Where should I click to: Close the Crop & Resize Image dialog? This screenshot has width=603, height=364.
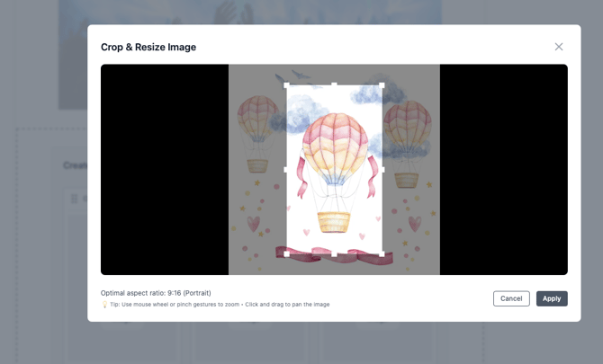click(559, 47)
